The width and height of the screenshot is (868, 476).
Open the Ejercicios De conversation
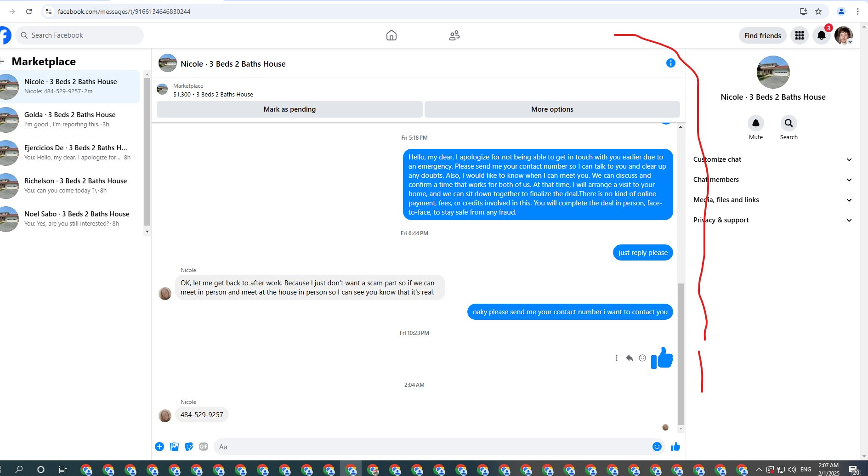70,153
